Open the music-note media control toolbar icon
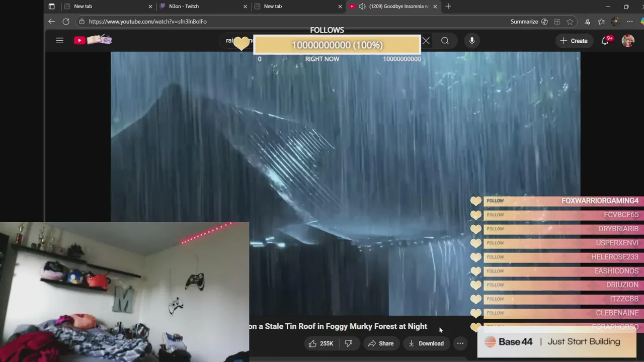This screenshot has width=644, height=362. pyautogui.click(x=587, y=22)
